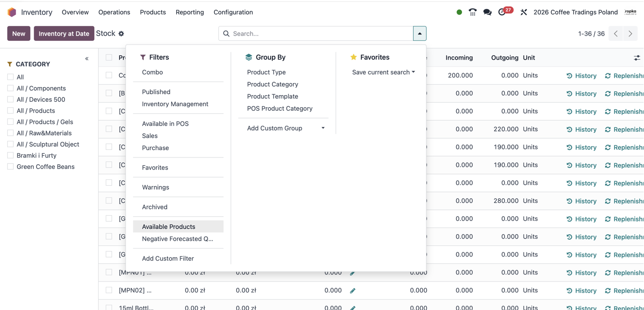Apply the Sales filter
Screen dimensions: 644x310
(x=178, y=136)
